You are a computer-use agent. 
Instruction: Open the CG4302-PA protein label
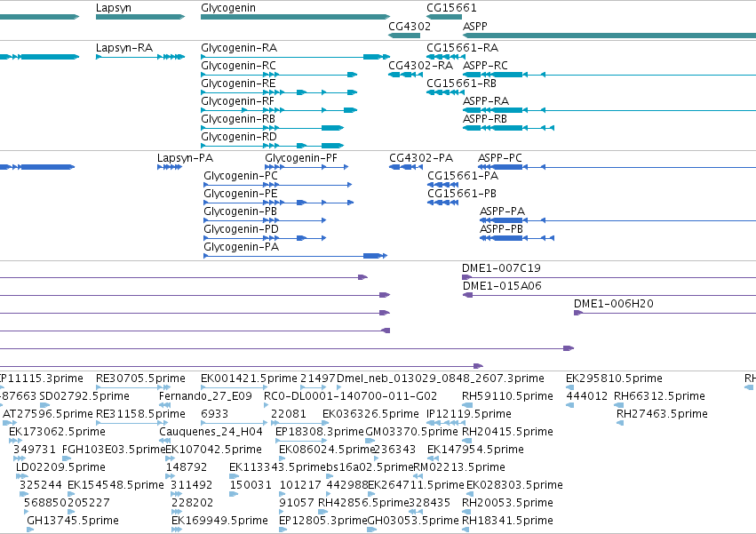pyautogui.click(x=421, y=158)
